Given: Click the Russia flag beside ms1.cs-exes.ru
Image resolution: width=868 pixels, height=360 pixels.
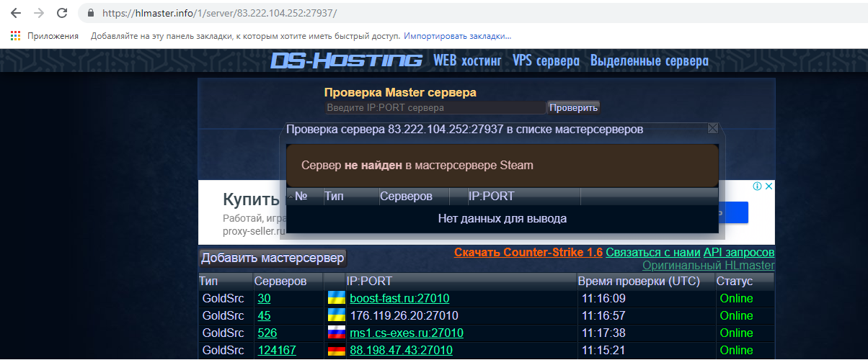Looking at the screenshot, I should coord(336,333).
